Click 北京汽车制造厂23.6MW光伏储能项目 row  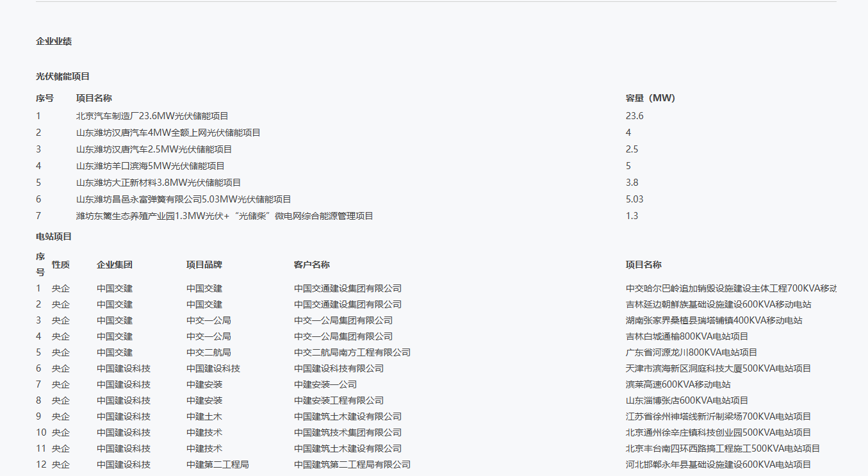coord(152,116)
